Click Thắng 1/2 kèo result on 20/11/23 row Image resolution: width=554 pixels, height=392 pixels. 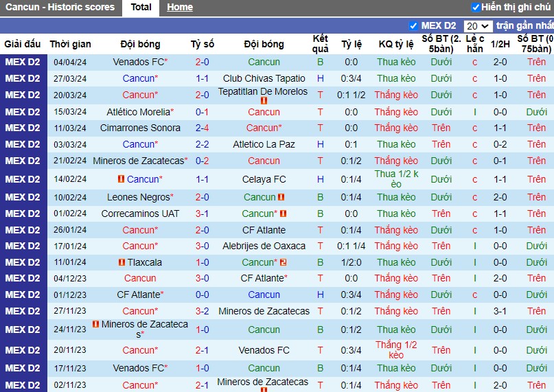click(x=396, y=349)
